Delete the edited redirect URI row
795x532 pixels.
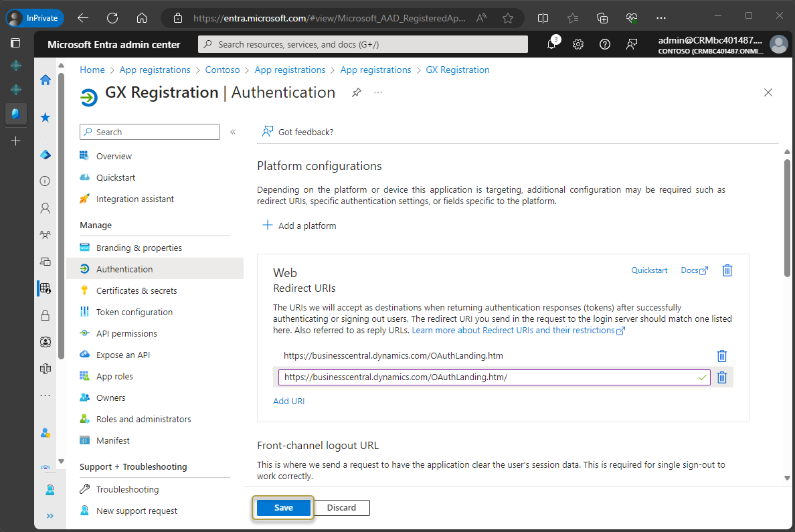(721, 377)
